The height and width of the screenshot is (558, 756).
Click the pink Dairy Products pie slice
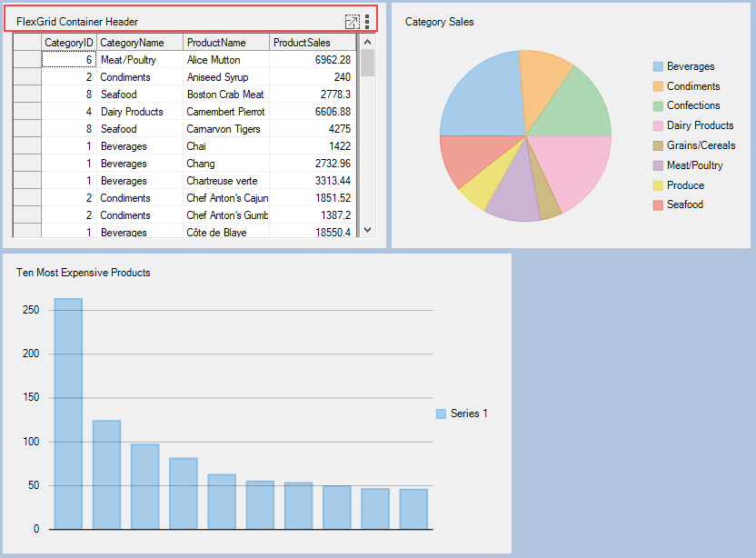(572, 168)
